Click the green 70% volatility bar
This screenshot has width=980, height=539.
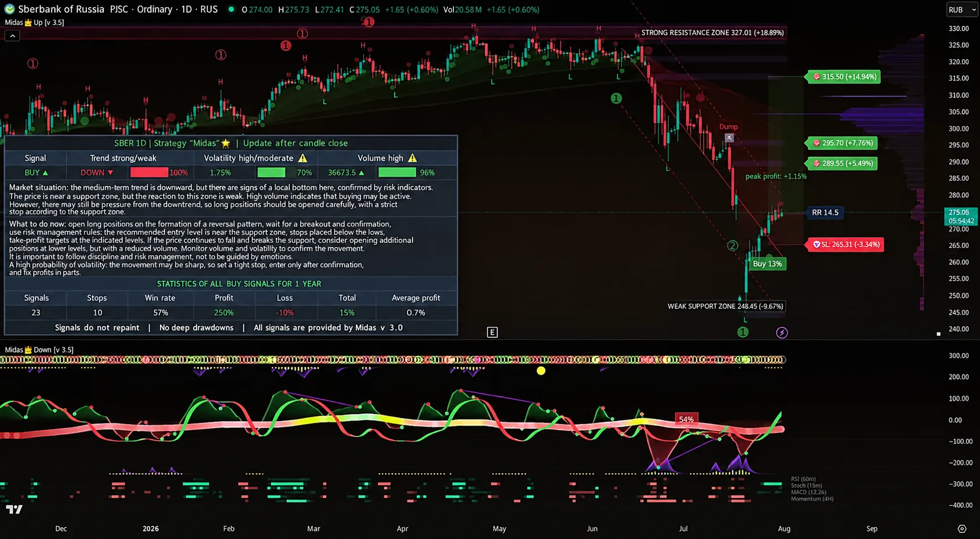(271, 172)
